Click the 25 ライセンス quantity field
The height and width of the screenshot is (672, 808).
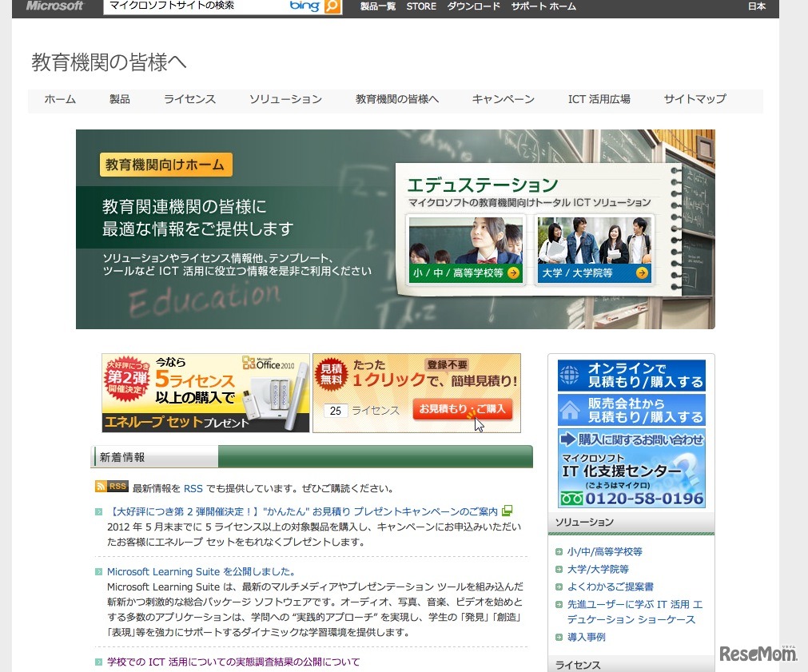(336, 411)
